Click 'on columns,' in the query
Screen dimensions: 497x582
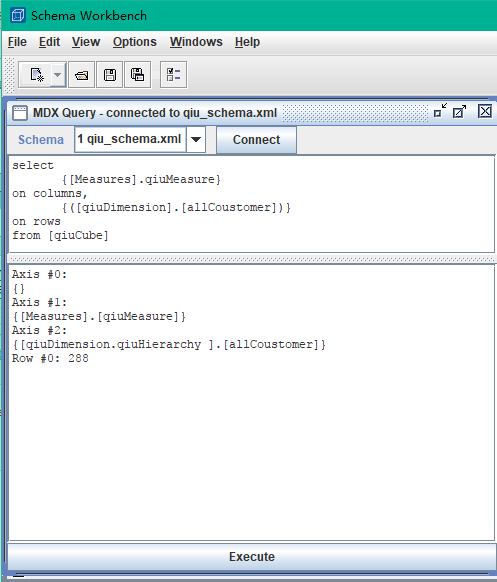(x=49, y=193)
